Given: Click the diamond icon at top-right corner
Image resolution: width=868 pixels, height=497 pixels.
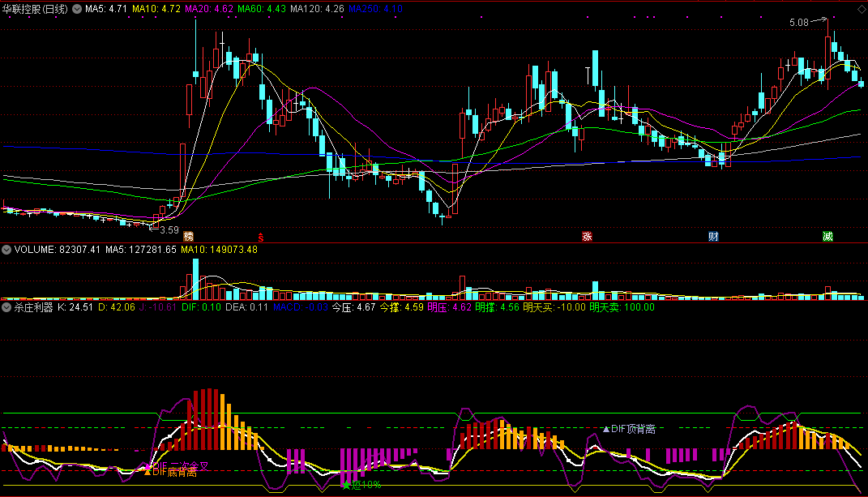Looking at the screenshot, I should pyautogui.click(x=862, y=10).
